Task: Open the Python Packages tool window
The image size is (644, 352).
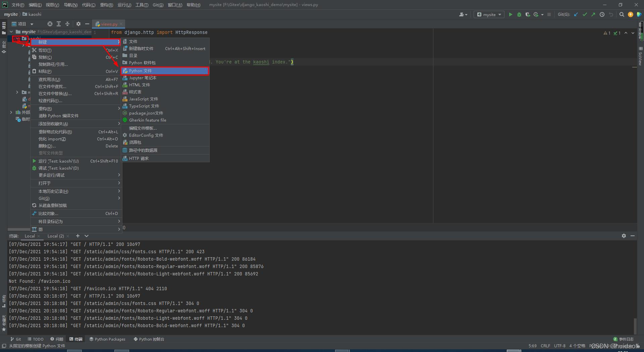Action: pyautogui.click(x=107, y=339)
